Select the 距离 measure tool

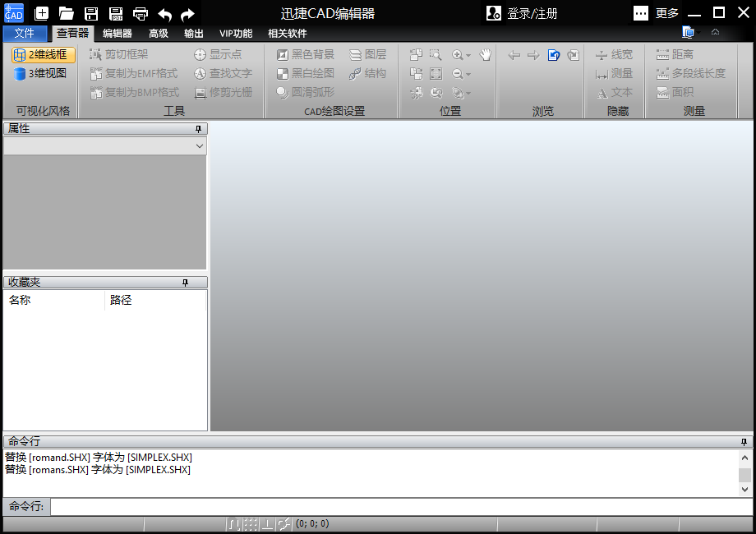tap(675, 54)
